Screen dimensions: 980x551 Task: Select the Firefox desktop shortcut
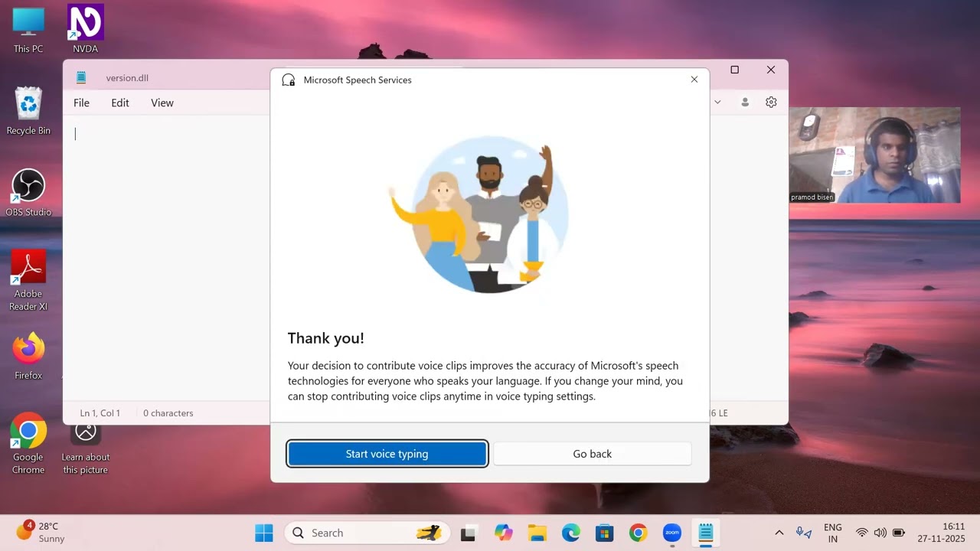click(x=28, y=356)
